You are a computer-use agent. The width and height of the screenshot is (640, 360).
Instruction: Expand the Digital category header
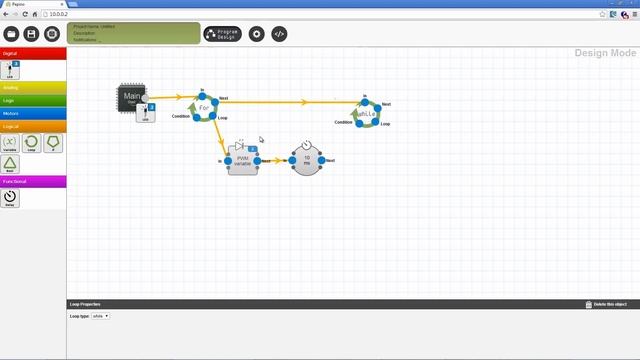point(33,53)
